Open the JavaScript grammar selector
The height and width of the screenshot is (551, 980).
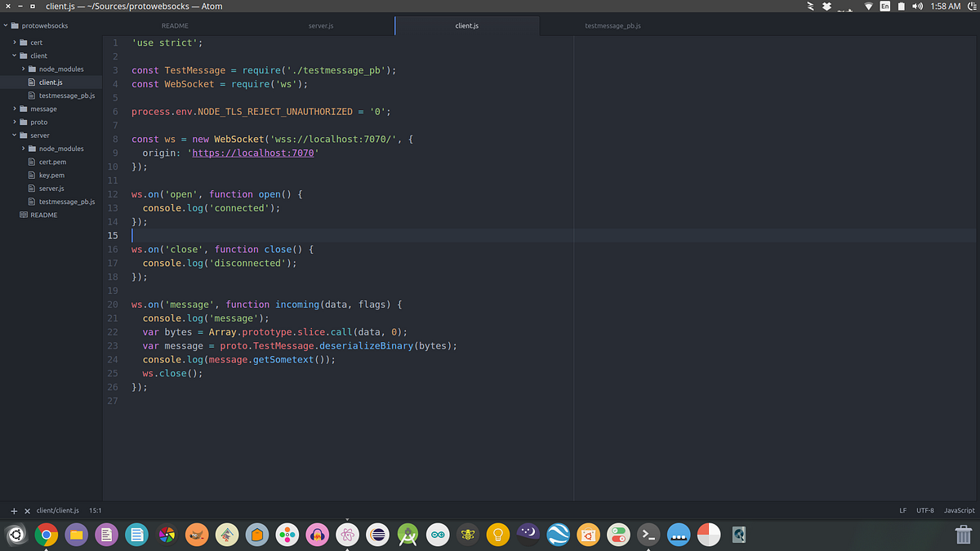pos(959,509)
